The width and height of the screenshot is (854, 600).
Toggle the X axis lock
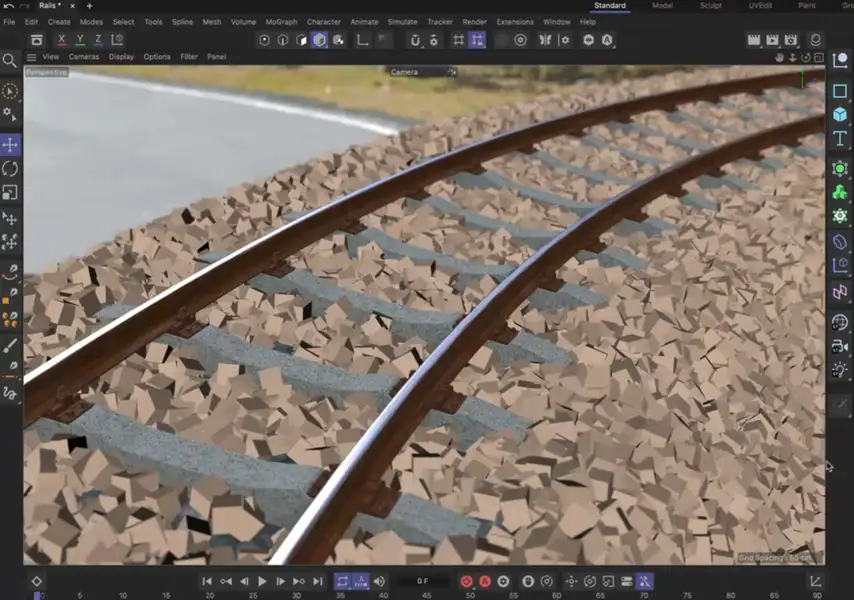point(62,40)
